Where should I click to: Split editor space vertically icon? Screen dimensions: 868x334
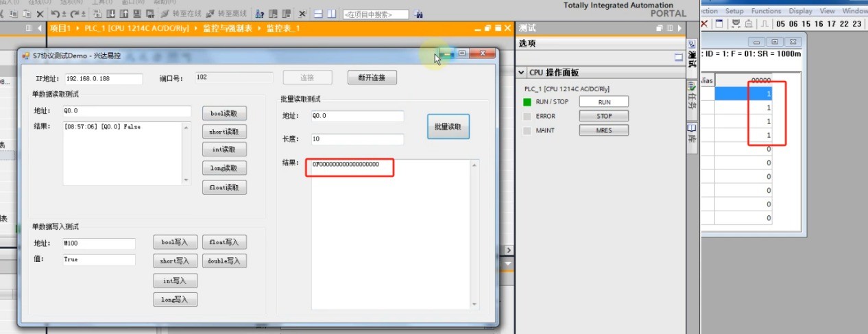coord(331,14)
